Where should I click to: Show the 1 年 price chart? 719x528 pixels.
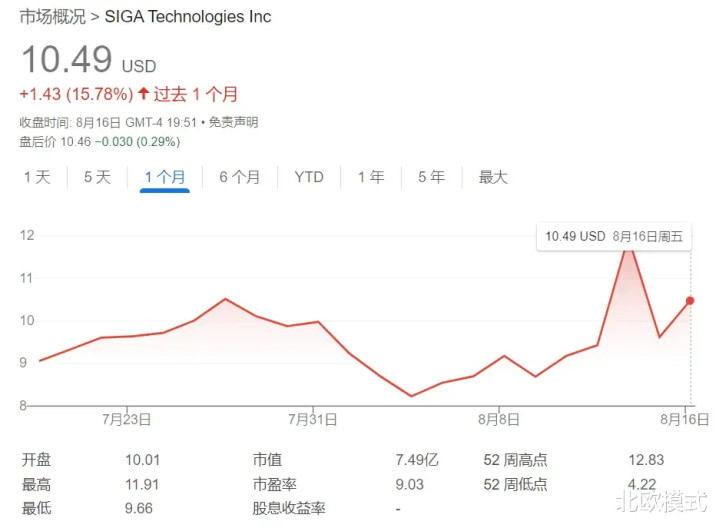pyautogui.click(x=370, y=177)
